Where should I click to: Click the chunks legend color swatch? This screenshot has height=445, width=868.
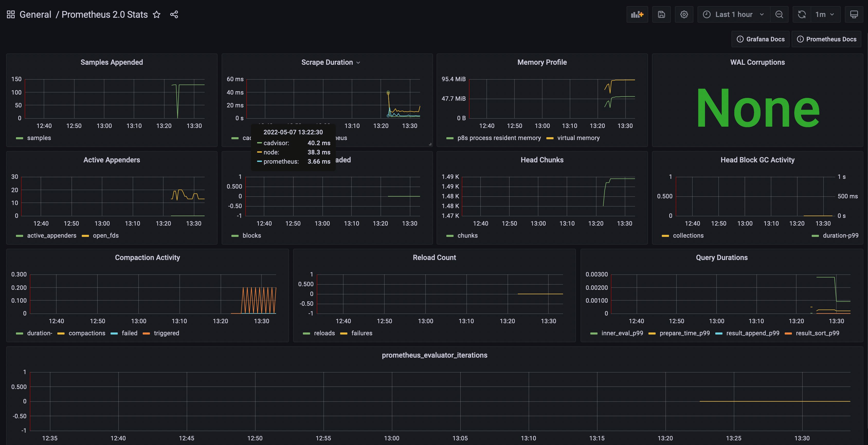[x=450, y=236]
